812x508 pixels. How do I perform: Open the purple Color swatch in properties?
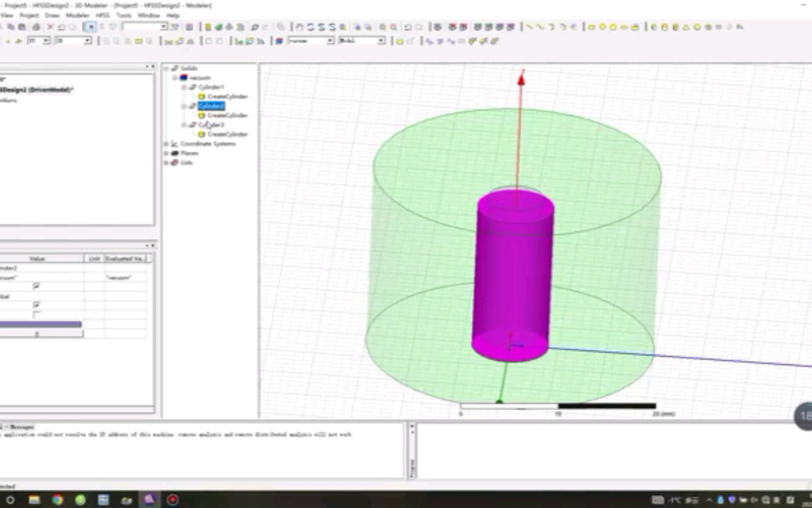(40, 325)
